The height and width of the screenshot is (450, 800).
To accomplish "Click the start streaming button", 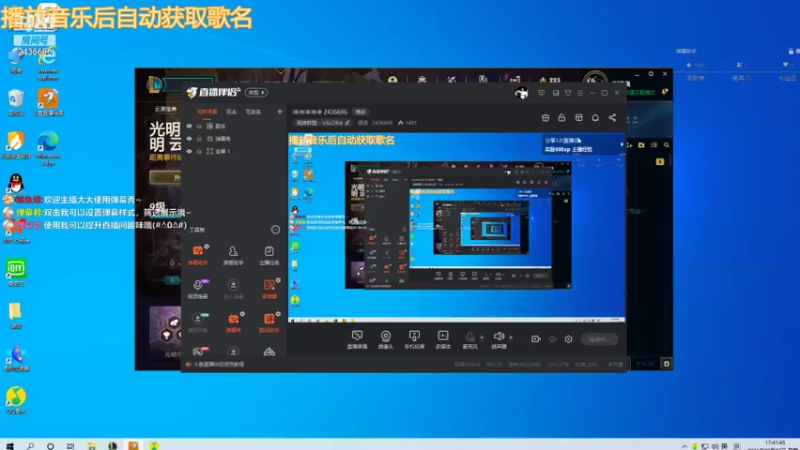I will pos(599,339).
